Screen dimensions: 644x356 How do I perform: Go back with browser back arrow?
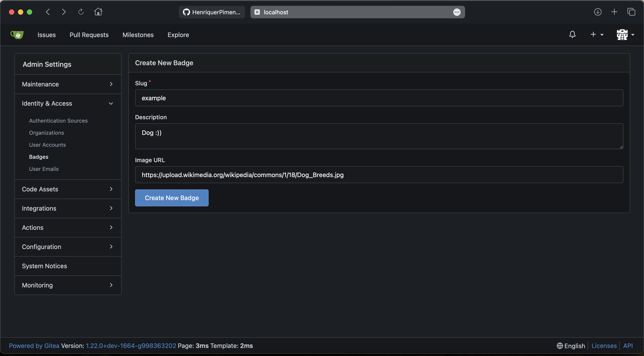[48, 12]
